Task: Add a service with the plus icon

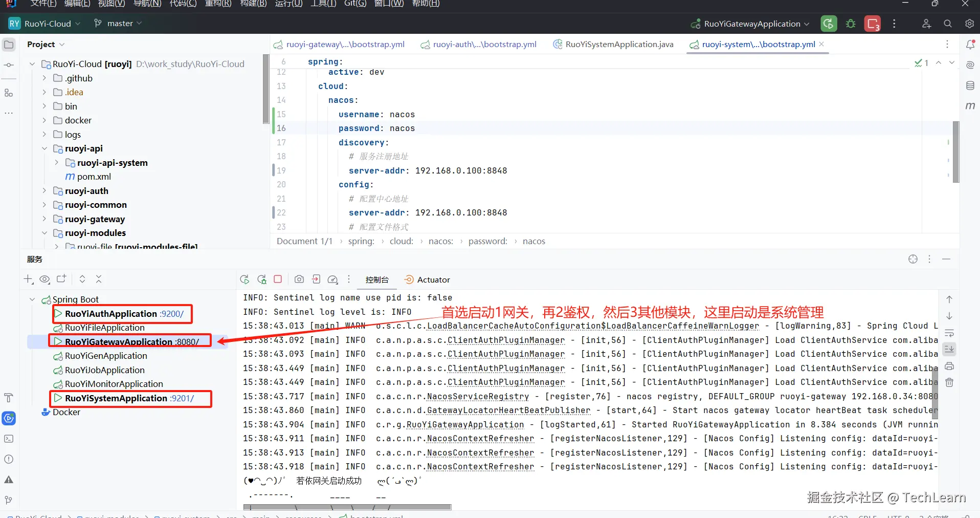Action: coord(28,279)
